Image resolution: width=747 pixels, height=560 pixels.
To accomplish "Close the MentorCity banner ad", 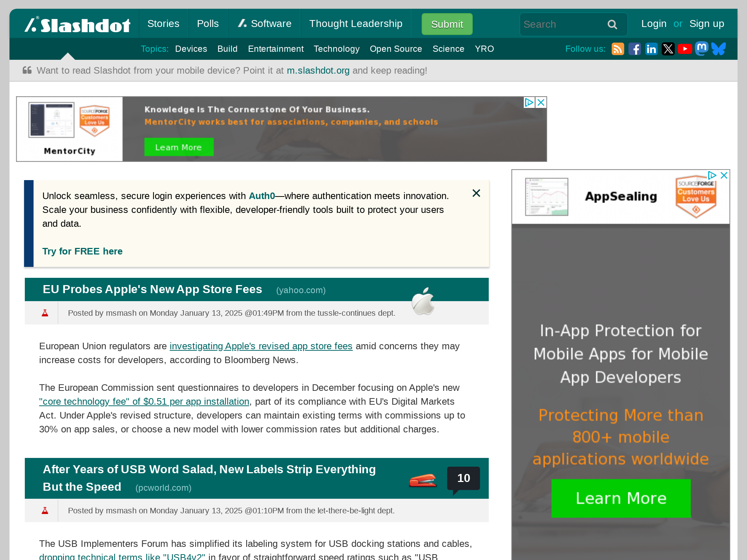I will tap(541, 102).
